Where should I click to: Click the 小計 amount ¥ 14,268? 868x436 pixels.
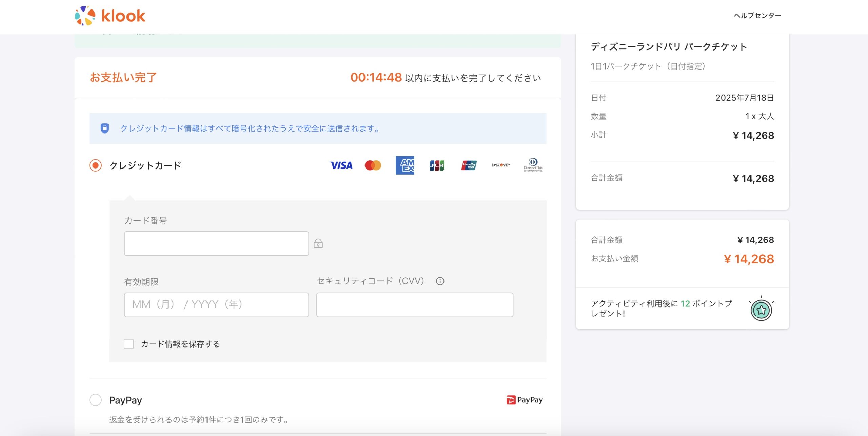(753, 135)
